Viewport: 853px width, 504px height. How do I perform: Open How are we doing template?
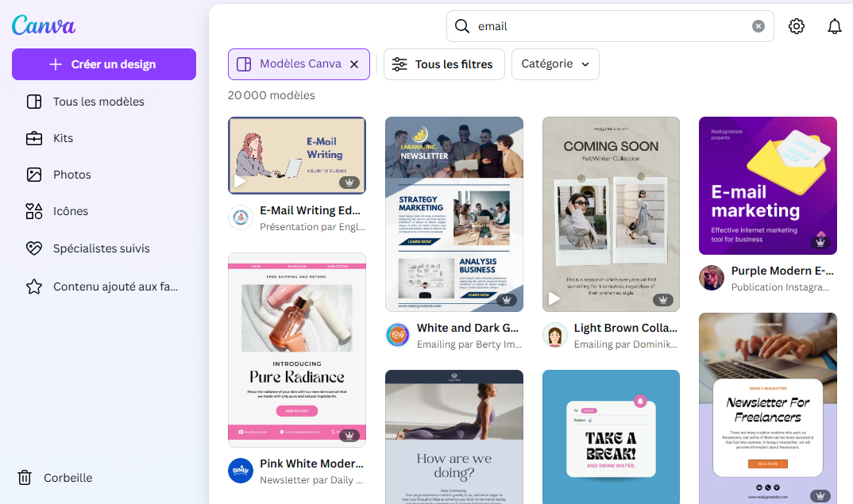click(x=454, y=437)
